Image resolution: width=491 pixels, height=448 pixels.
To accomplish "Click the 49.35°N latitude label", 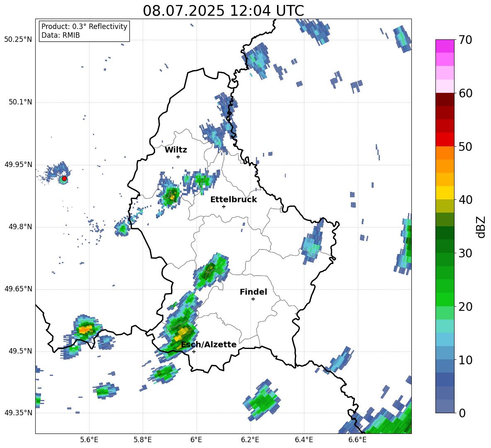I will [x=18, y=413].
